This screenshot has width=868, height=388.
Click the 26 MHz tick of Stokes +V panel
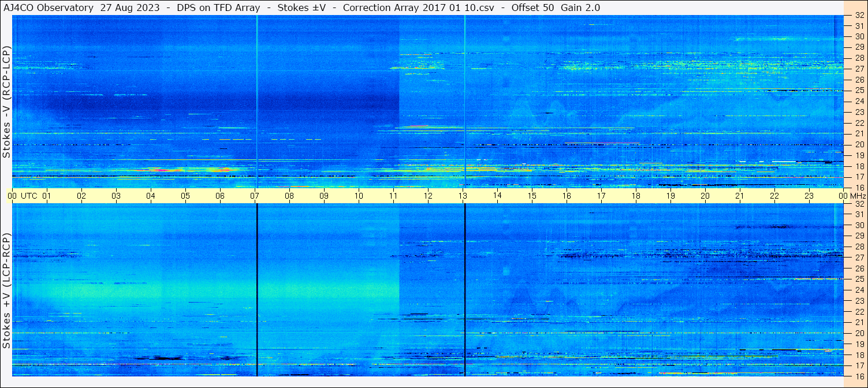[x=859, y=268]
